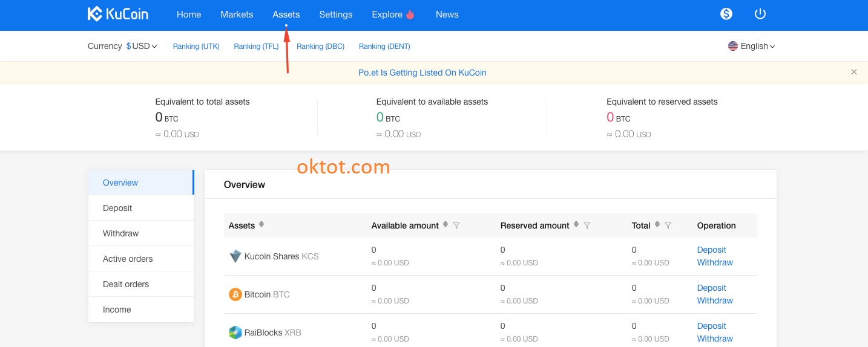This screenshot has height=347, width=868.
Task: Open the Reserved amount filter icon
Action: [x=587, y=225]
